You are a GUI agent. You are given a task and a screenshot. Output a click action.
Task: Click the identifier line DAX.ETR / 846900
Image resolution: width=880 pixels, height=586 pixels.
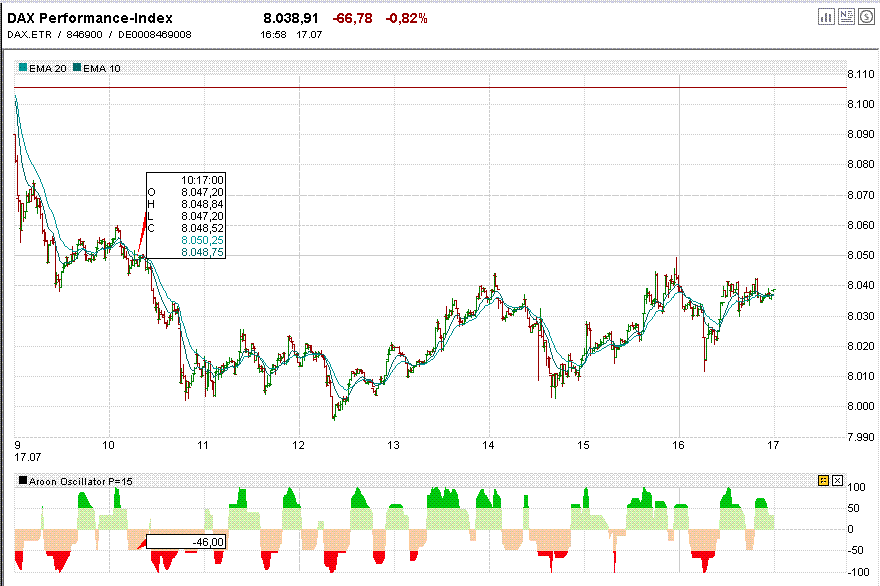click(55, 35)
